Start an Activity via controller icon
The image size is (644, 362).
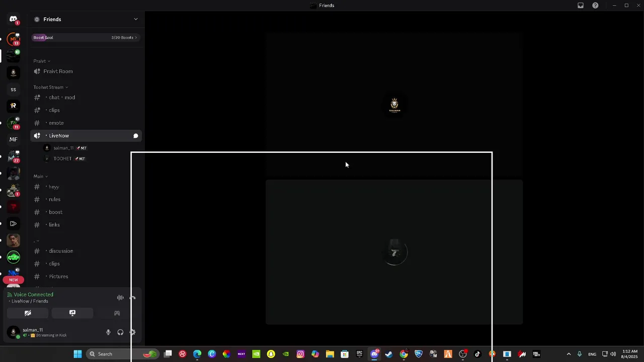117,313
